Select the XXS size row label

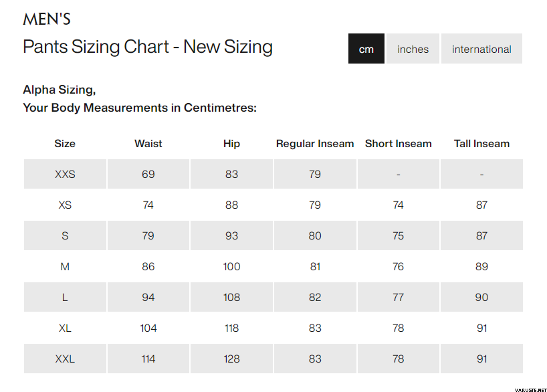pyautogui.click(x=65, y=174)
